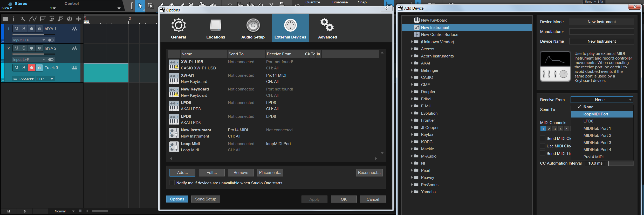Image resolution: width=644 pixels, height=215 pixels.
Task: Expand the CASIO vendor folder
Action: click(x=412, y=77)
